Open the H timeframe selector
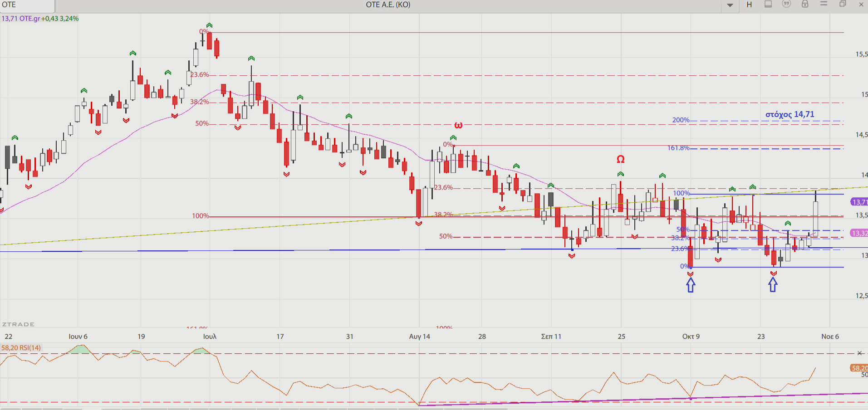Viewport: 868px width, 410px height. [x=749, y=5]
